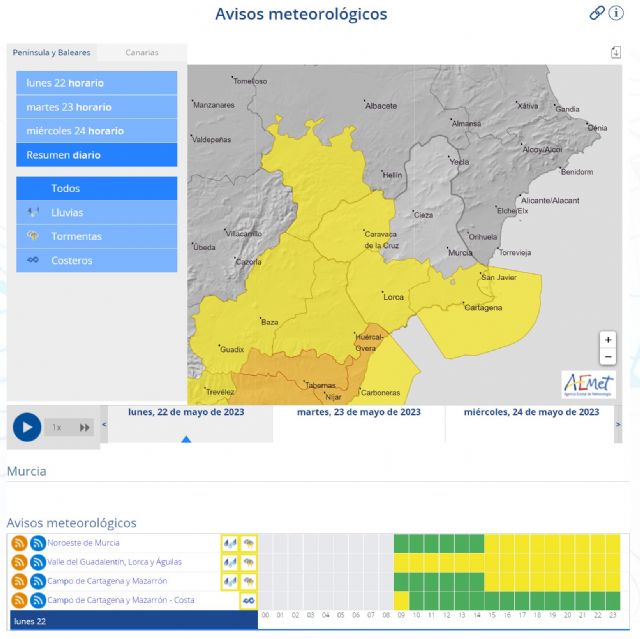Click storm warning icon in Campo de Cartagena y Mazarrón row
This screenshot has width=640, height=639.
pyautogui.click(x=248, y=581)
